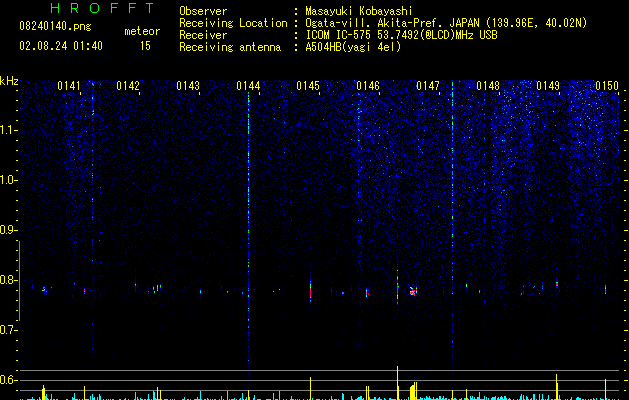This screenshot has height=400, width=629.
Task: Click the 0144 time marker
Action: 248,86
